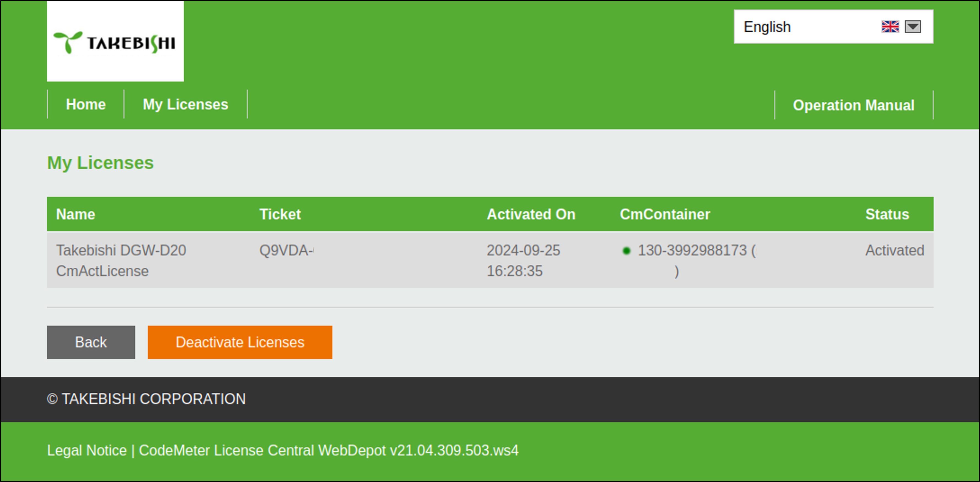Open My Licenses in navigation bar
The image size is (980, 482).
(x=185, y=104)
